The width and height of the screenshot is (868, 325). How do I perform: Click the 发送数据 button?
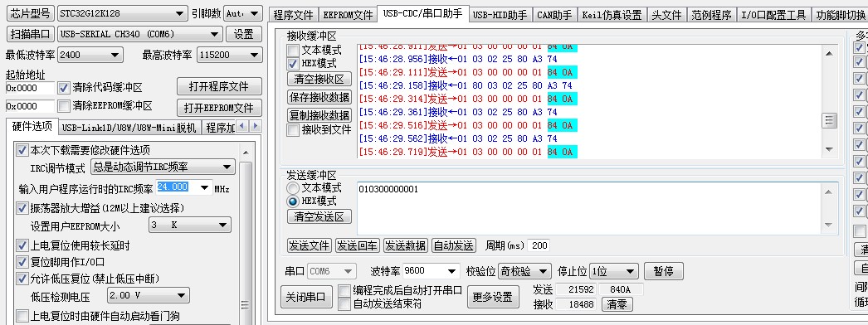[406, 245]
